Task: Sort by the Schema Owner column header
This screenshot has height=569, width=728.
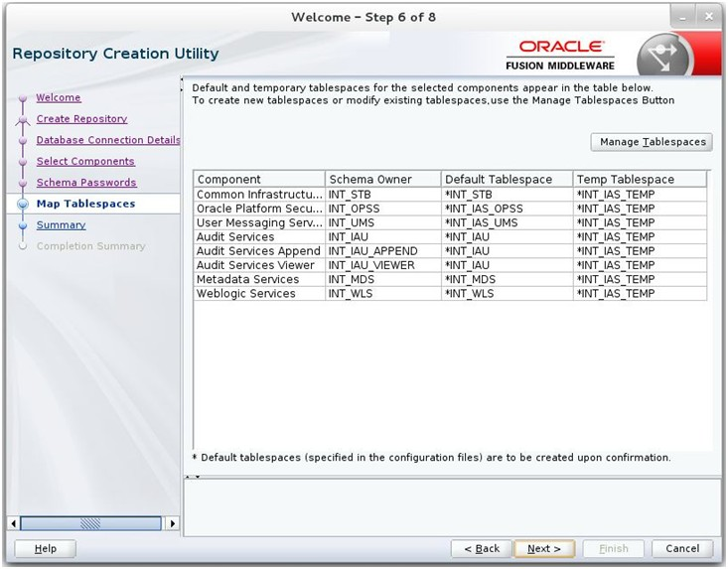Action: (x=383, y=179)
